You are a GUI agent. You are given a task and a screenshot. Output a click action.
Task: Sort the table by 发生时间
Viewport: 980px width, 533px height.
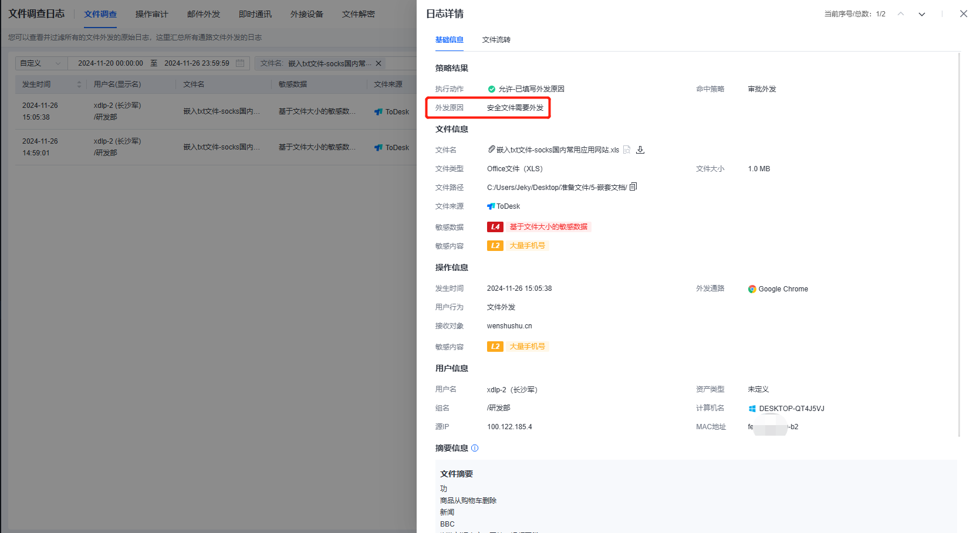[79, 84]
